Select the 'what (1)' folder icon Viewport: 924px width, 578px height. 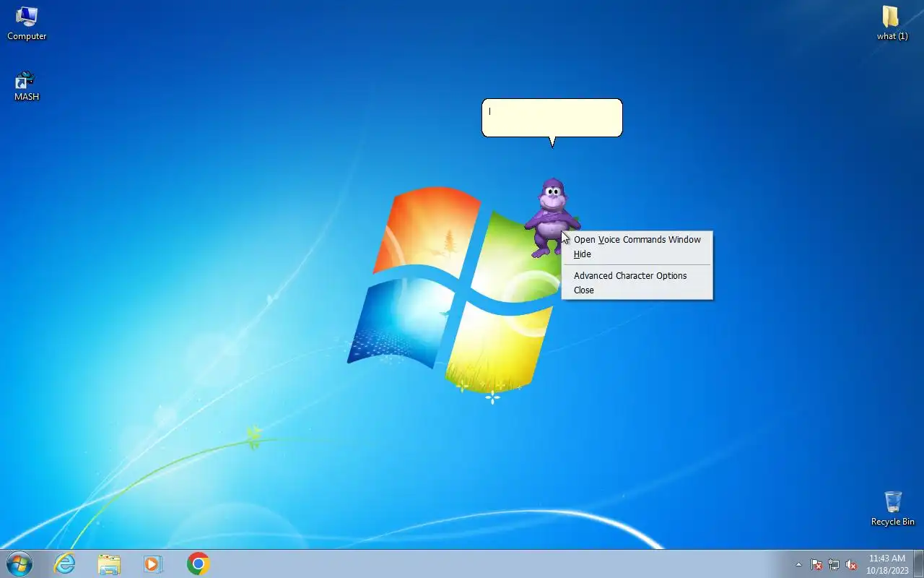(x=892, y=22)
